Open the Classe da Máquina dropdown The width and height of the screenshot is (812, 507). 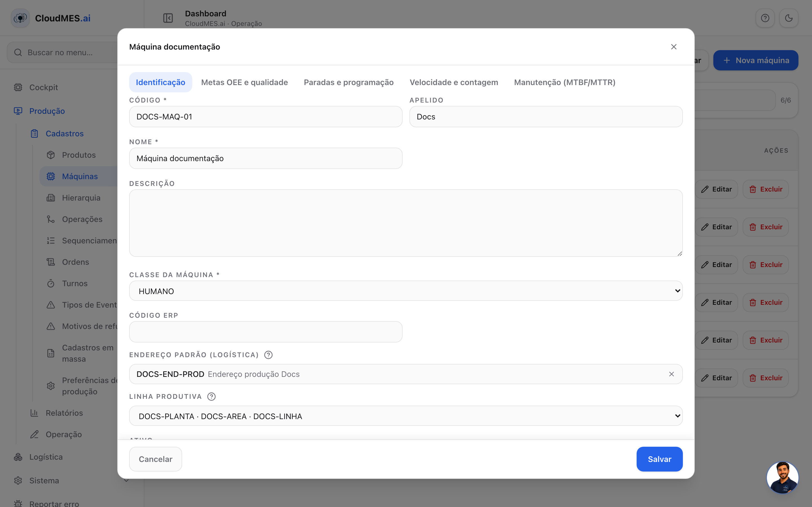406,291
